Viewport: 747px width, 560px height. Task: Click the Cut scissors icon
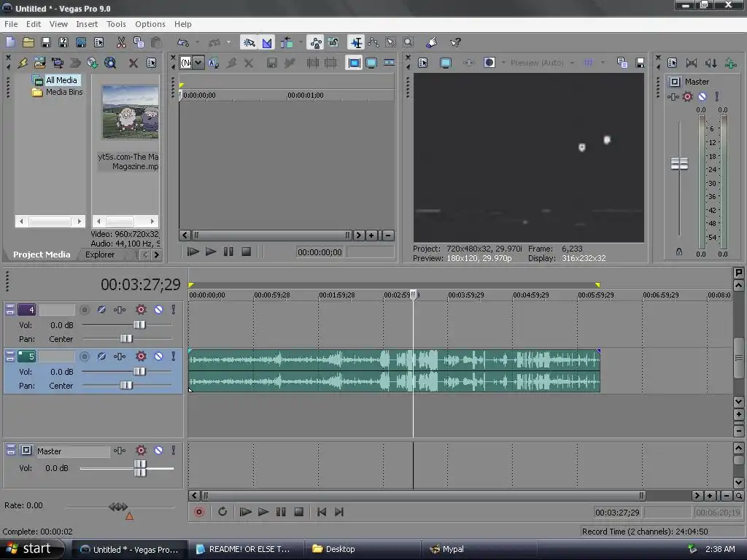121,42
